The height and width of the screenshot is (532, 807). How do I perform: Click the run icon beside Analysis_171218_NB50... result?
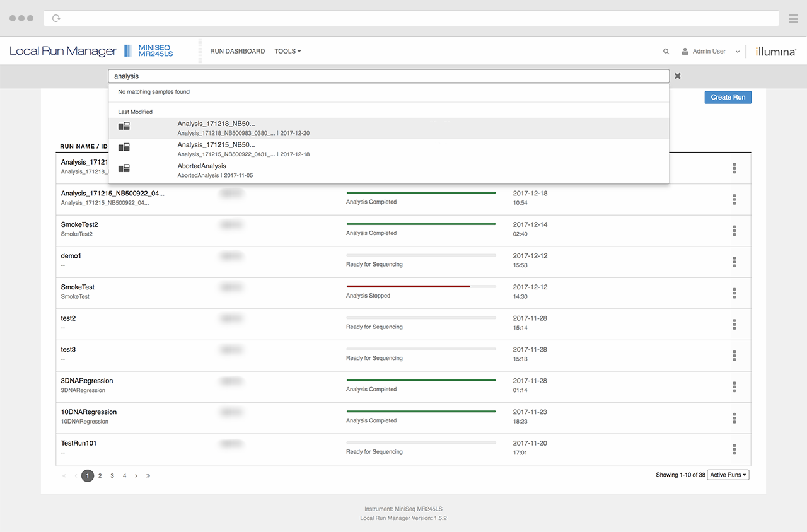124,126
